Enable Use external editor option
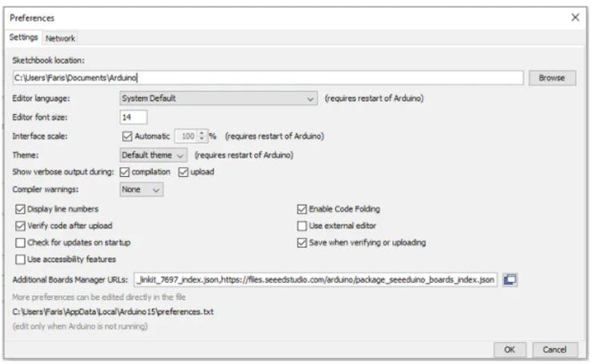 [302, 226]
